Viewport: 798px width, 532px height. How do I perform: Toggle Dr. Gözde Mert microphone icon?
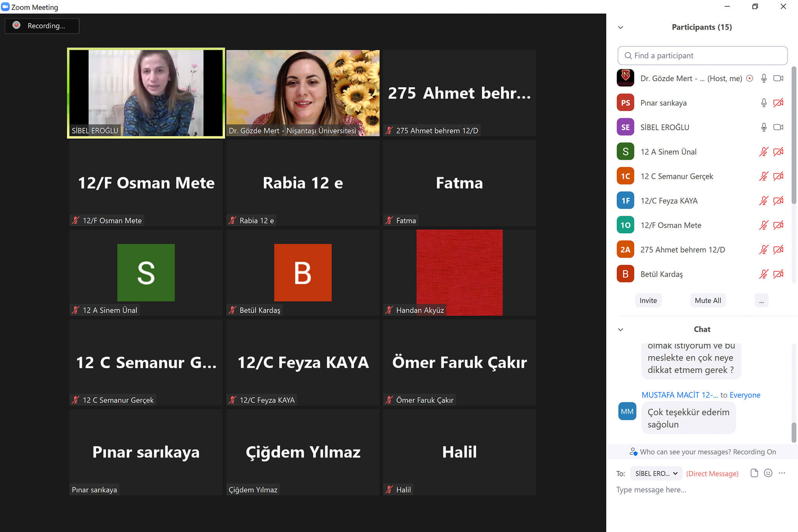[x=764, y=78]
